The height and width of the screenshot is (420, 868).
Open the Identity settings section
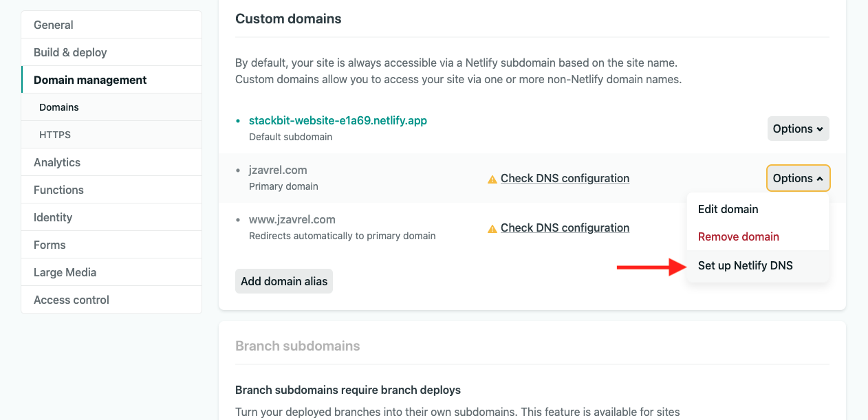click(x=111, y=217)
